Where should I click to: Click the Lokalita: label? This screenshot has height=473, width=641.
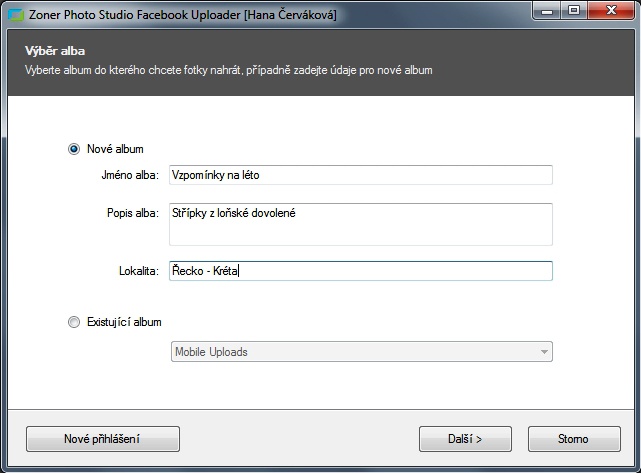pyautogui.click(x=139, y=271)
